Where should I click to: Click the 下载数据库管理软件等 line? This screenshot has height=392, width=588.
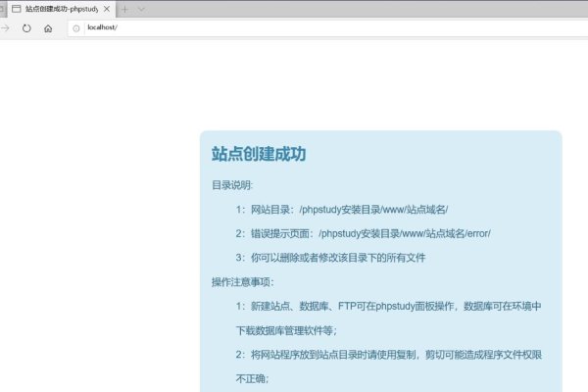(x=286, y=330)
